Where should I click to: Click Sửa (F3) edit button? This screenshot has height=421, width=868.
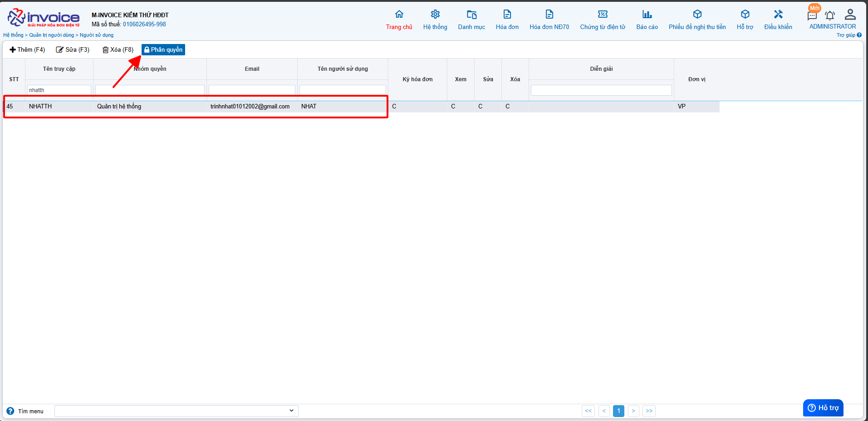[x=73, y=50]
